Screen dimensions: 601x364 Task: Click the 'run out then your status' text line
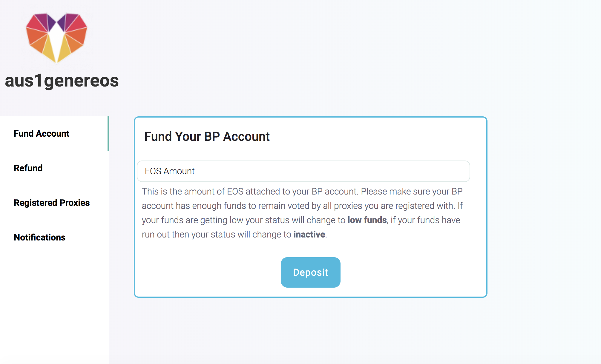click(234, 235)
